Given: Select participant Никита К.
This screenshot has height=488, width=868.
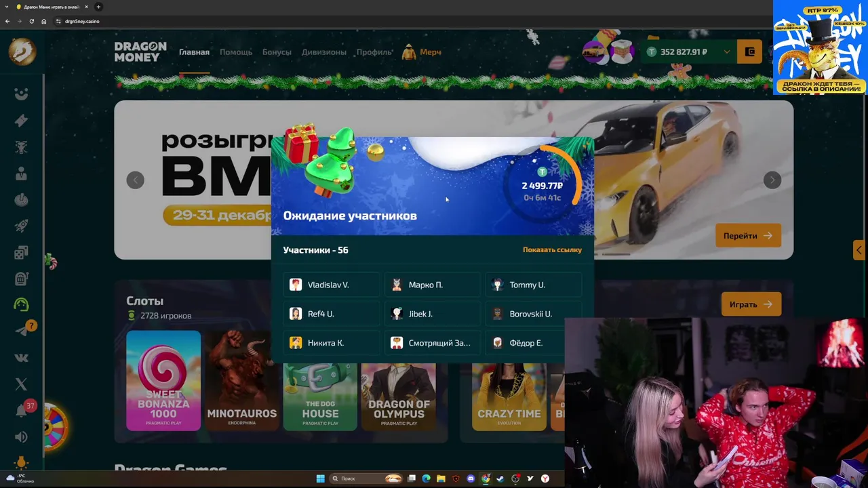Looking at the screenshot, I should click(x=331, y=343).
